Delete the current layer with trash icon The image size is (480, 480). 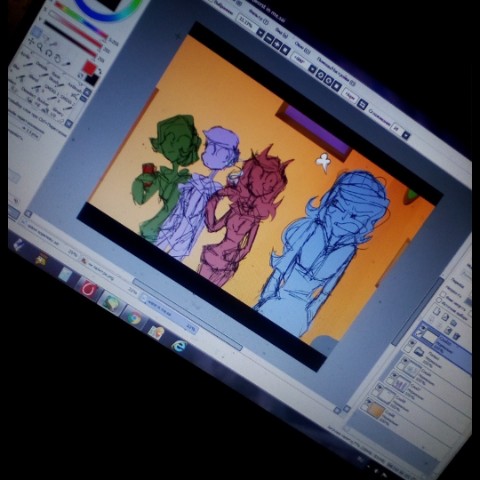[458, 336]
